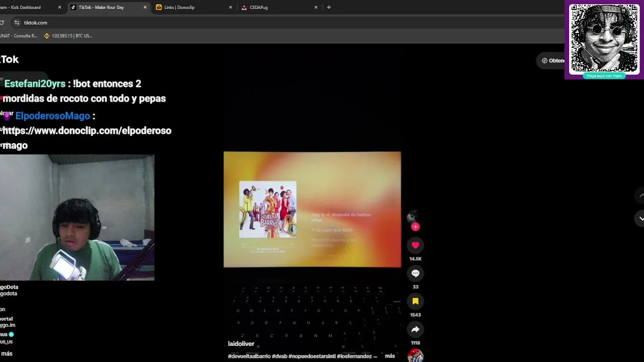Switch to the Links | Donoclip tab

(x=194, y=7)
